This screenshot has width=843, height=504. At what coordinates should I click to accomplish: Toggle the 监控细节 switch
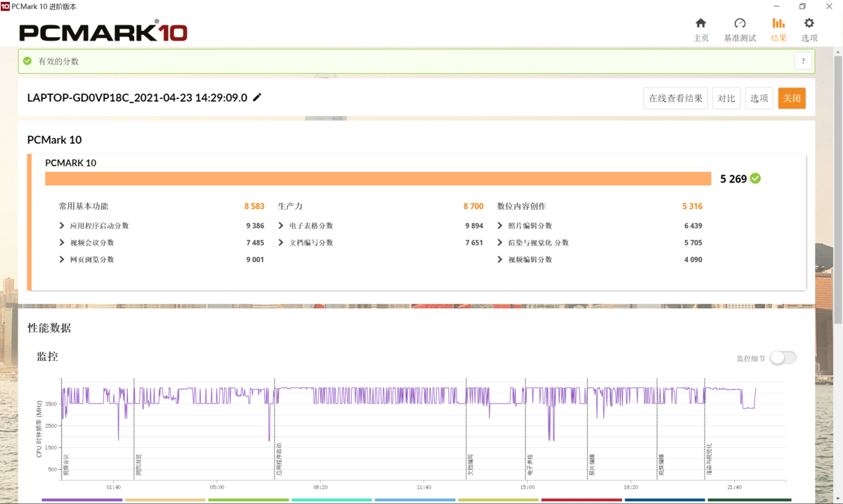(x=783, y=358)
